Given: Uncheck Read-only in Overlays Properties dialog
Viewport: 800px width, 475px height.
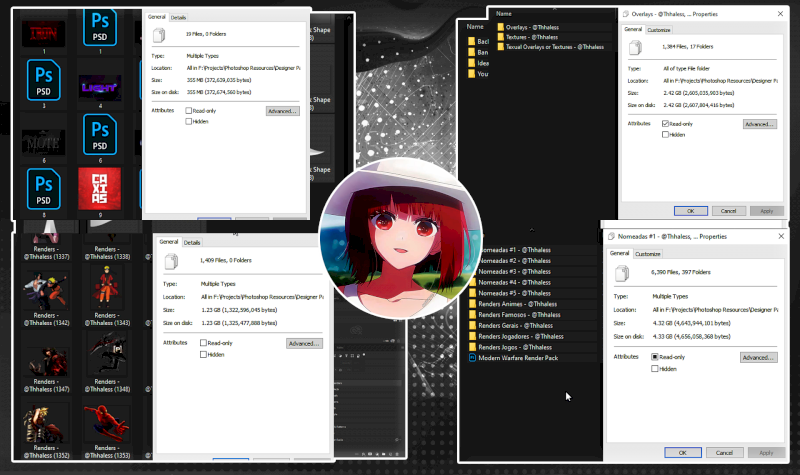Looking at the screenshot, I should click(666, 123).
